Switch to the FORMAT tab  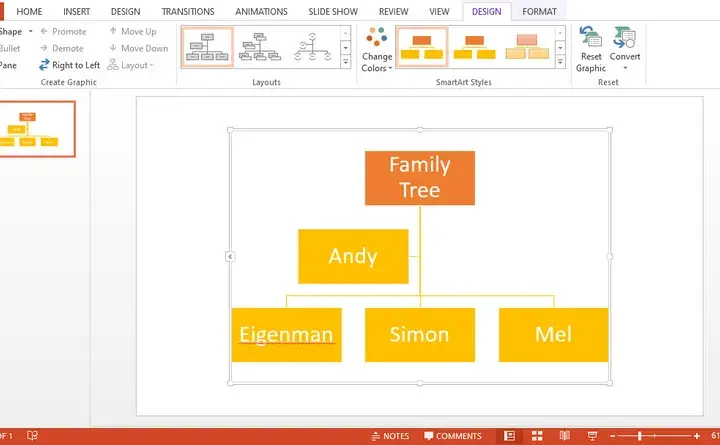(539, 11)
